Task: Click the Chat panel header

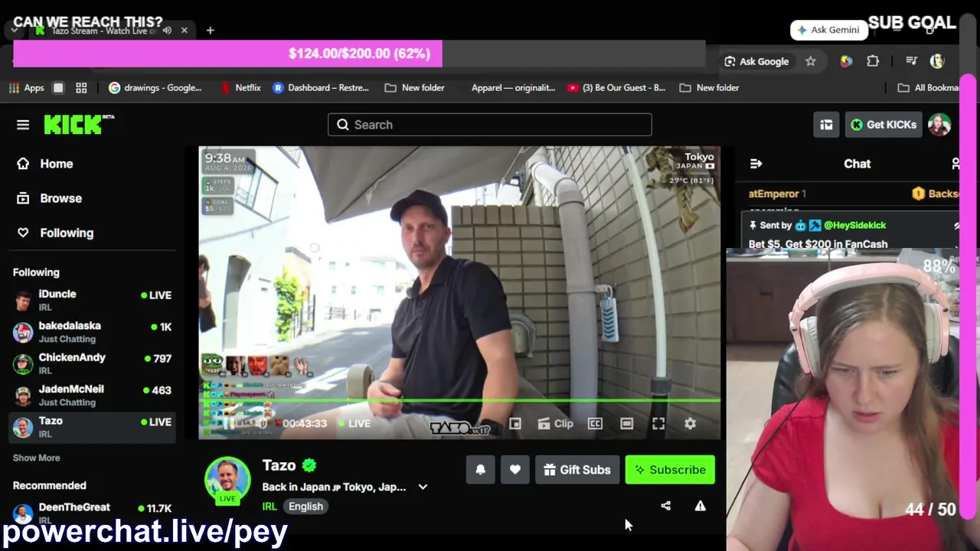Action: pos(857,164)
